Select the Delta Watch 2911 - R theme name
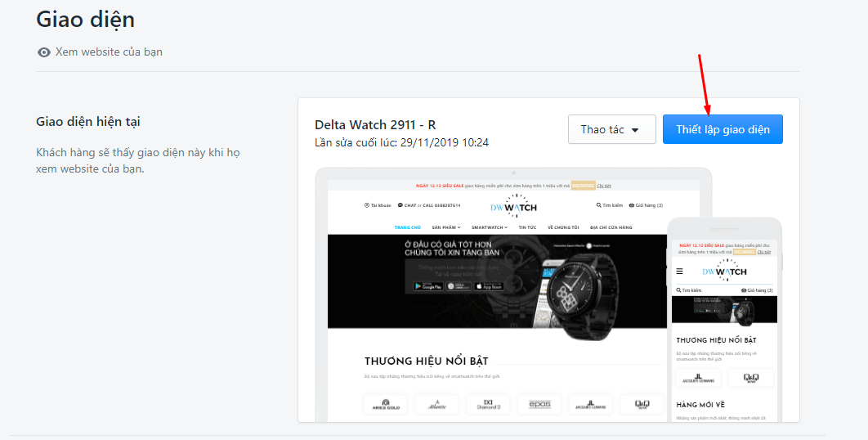 [x=375, y=124]
